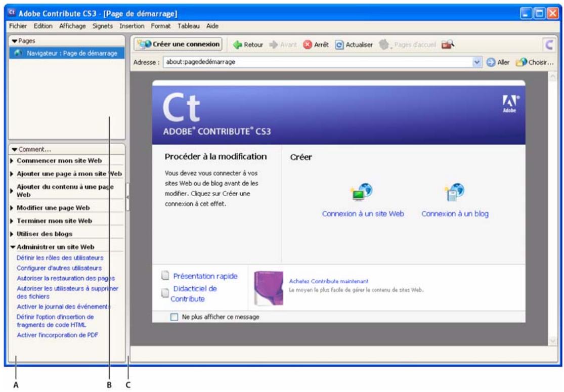The image size is (564, 392).
Task: Click Autoriser les utilisateurs à supprimer des fichiers
Action: pos(67,292)
